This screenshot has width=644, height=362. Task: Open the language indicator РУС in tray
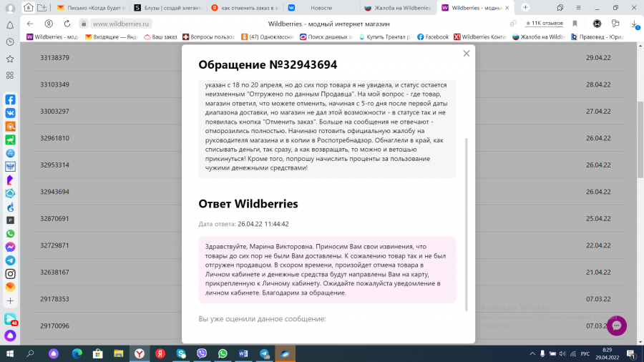(x=585, y=354)
